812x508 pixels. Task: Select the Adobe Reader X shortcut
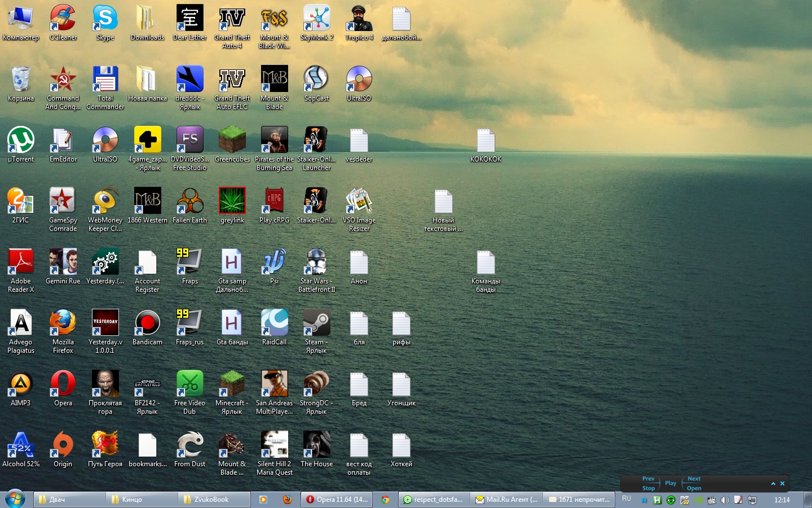pyautogui.click(x=21, y=262)
